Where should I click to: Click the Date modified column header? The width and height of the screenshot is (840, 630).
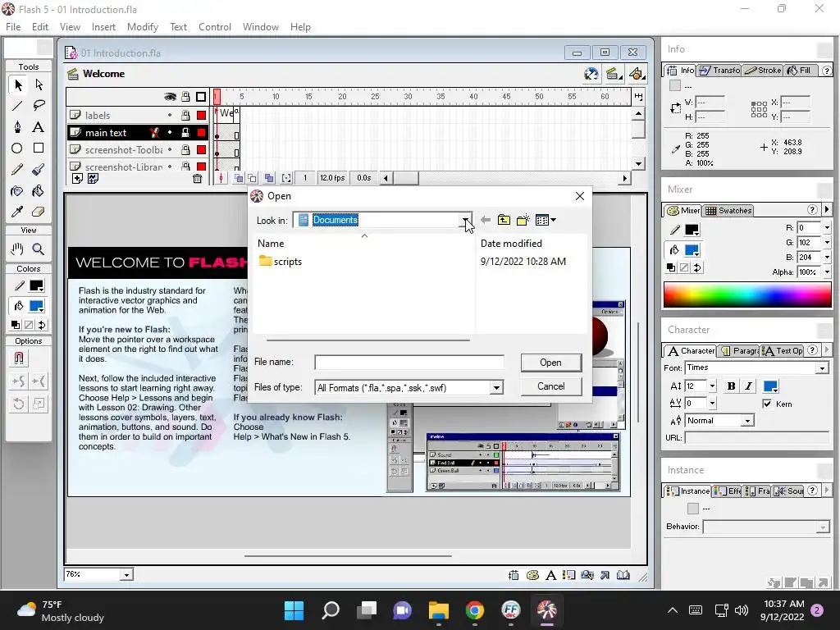[x=511, y=243]
